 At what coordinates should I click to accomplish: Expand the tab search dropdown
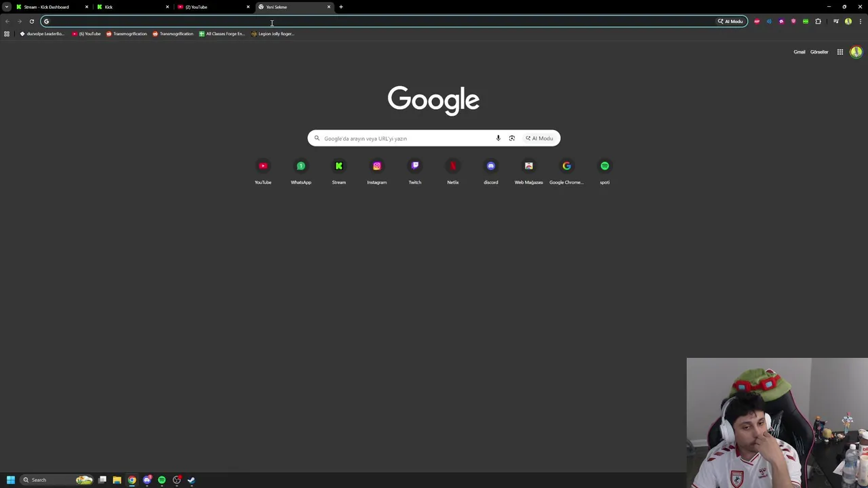click(x=7, y=7)
